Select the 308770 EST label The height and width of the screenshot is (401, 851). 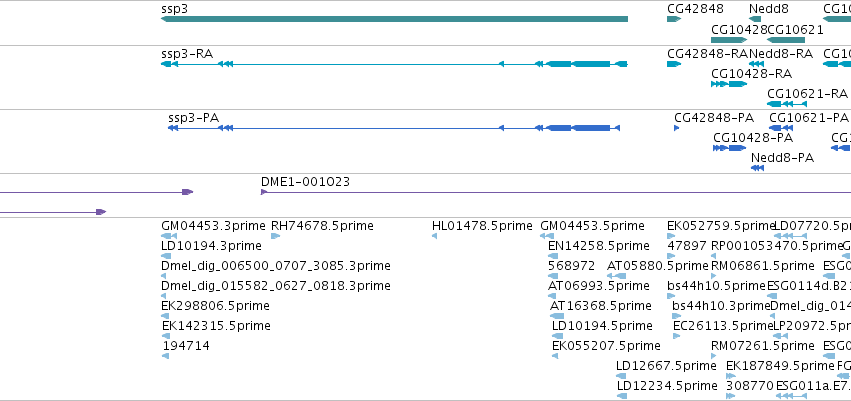[x=750, y=386]
